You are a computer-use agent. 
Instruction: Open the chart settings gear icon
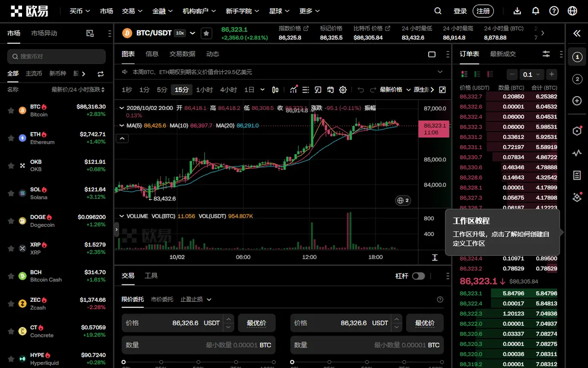point(343,90)
